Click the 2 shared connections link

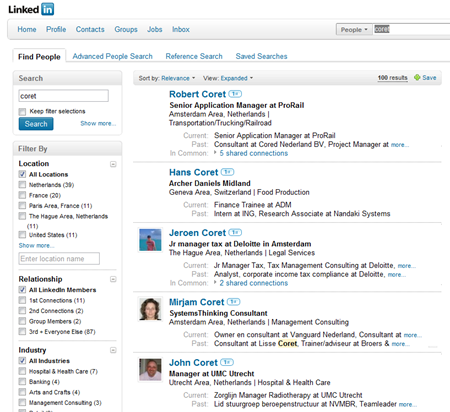(x=254, y=283)
